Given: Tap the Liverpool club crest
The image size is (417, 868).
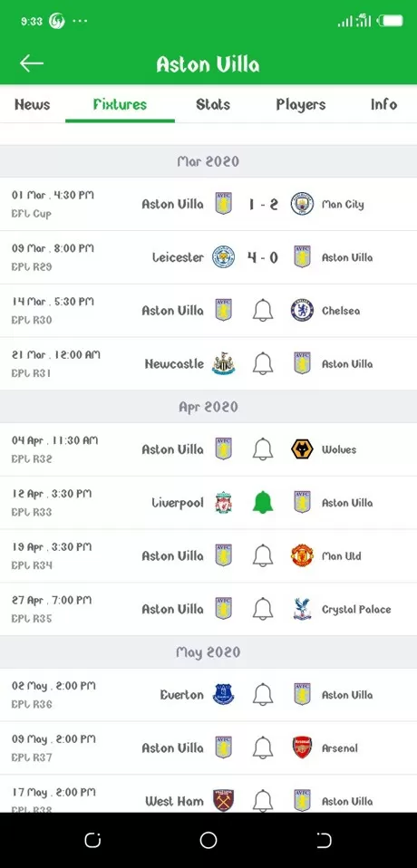Looking at the screenshot, I should tap(224, 502).
